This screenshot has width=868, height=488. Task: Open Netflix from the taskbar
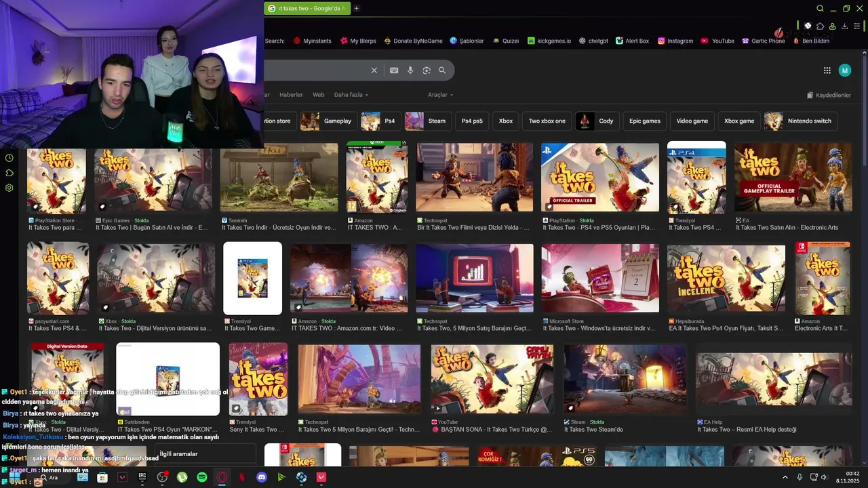point(241,477)
